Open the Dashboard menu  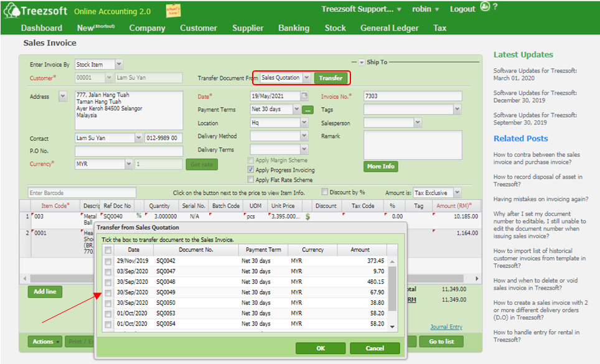pos(41,28)
